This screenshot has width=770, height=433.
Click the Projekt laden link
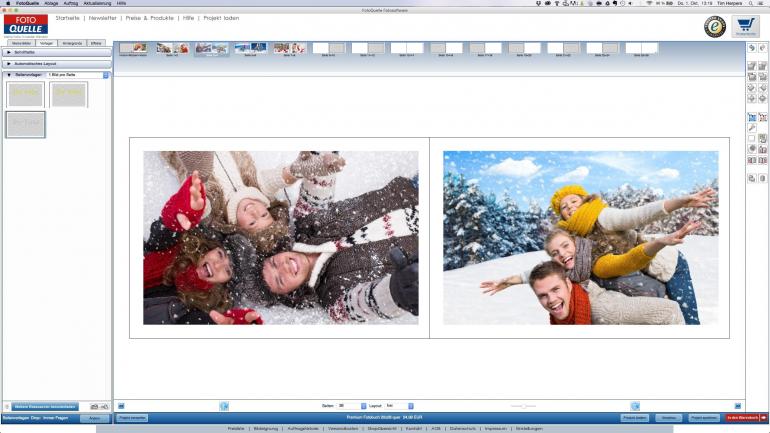[x=221, y=18]
